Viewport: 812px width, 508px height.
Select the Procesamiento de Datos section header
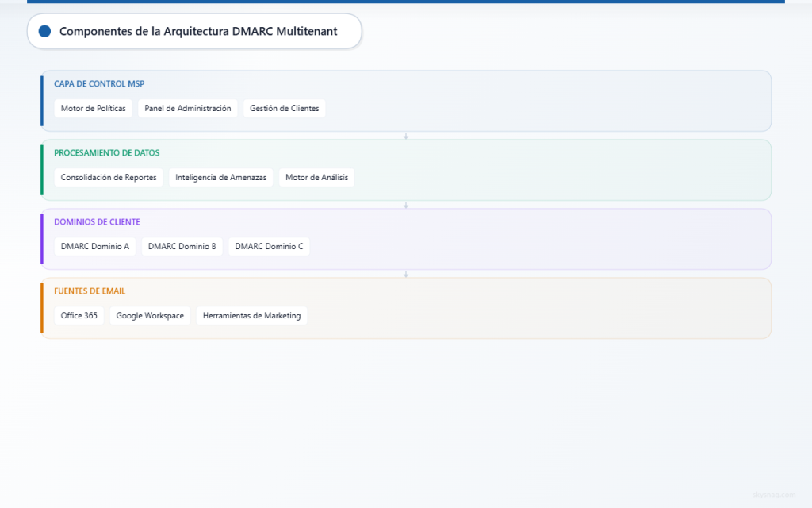107,152
